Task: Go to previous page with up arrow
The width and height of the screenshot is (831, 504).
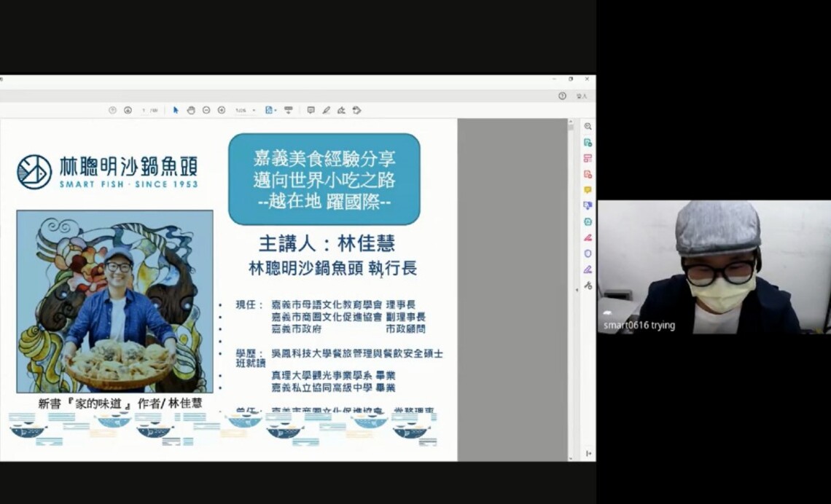Action: point(112,110)
